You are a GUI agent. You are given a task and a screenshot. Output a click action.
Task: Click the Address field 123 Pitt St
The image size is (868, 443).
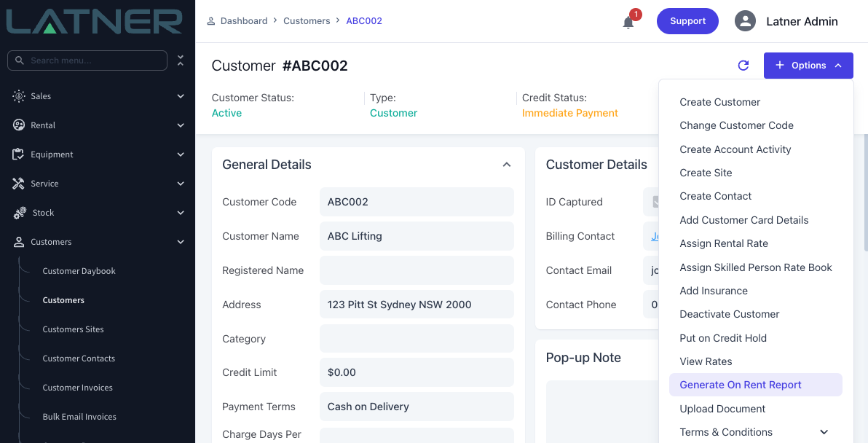417,305
